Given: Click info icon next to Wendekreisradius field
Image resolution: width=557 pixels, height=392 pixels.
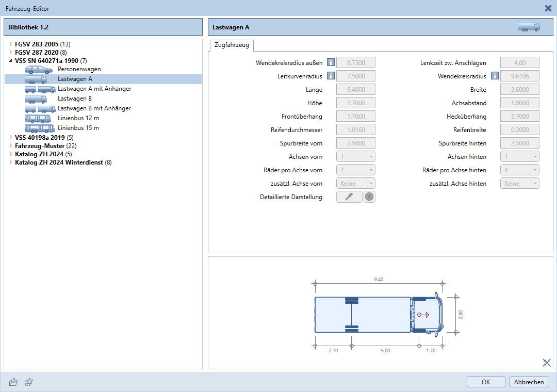Looking at the screenshot, I should (x=495, y=76).
